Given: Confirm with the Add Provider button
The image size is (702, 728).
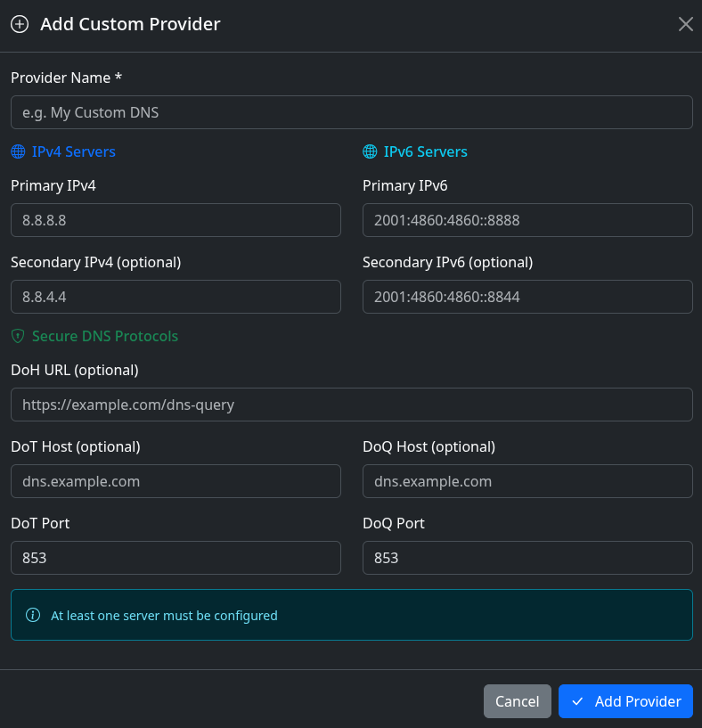Looking at the screenshot, I should click(625, 701).
